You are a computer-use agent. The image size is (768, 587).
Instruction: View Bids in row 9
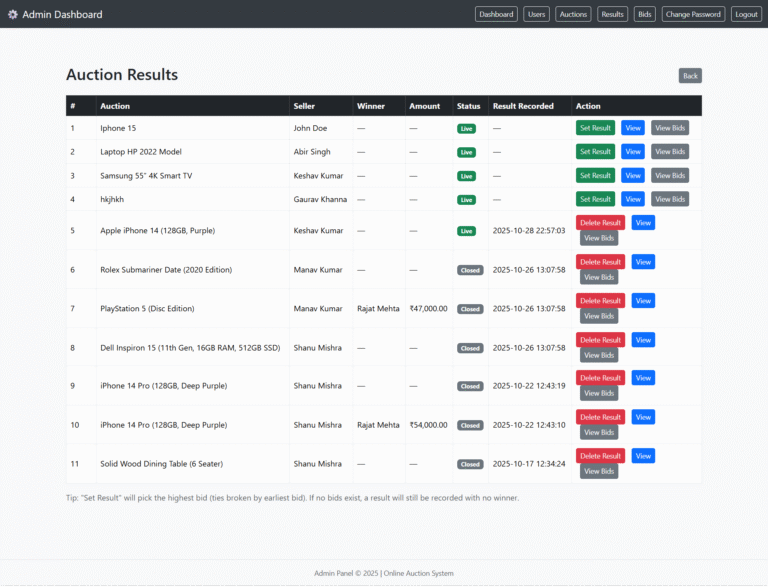[x=599, y=393]
